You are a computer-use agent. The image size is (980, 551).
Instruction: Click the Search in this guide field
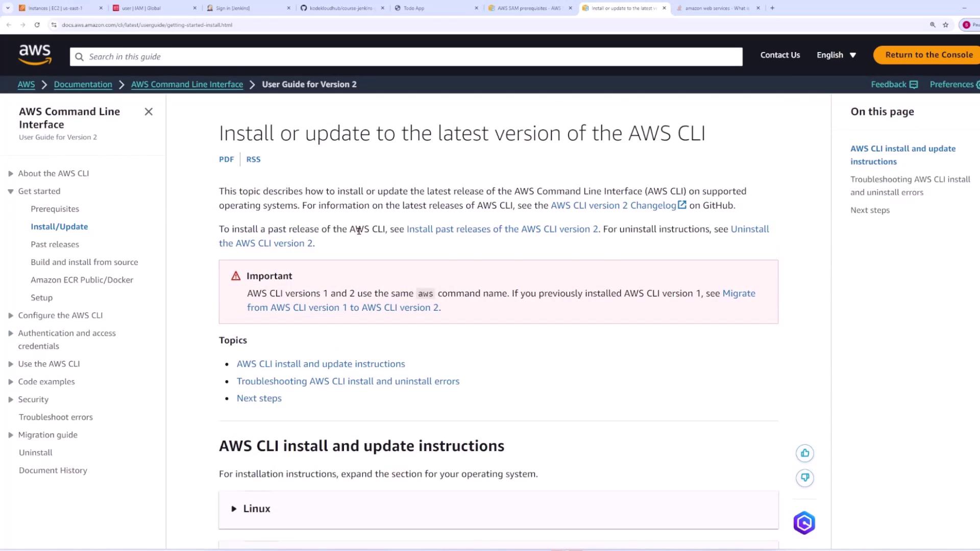click(x=406, y=57)
